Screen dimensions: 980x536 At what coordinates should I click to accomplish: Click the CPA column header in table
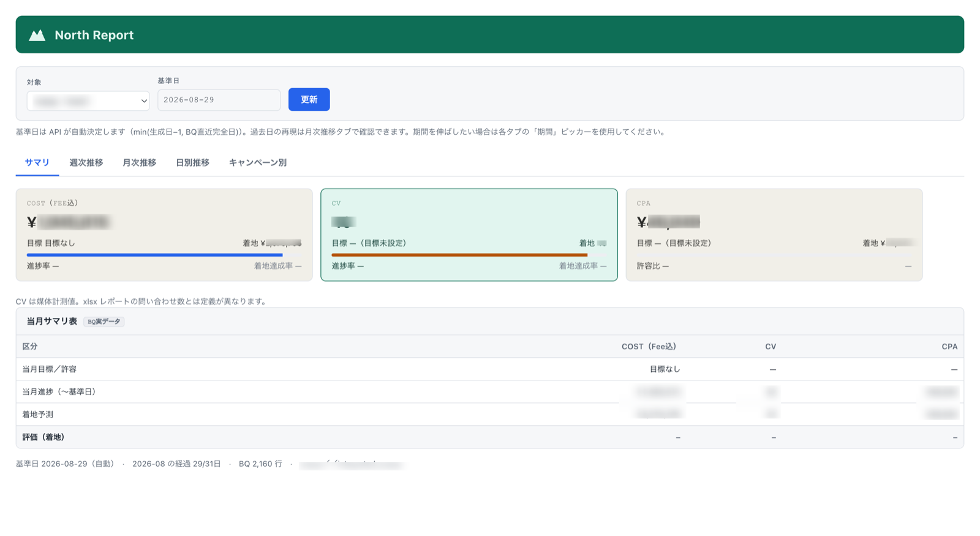[x=949, y=347]
